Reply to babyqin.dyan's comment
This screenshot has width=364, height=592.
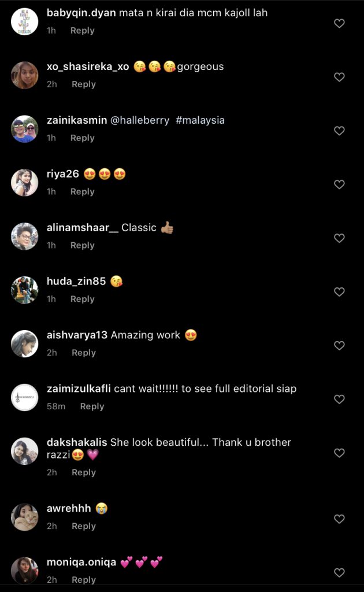pos(82,31)
